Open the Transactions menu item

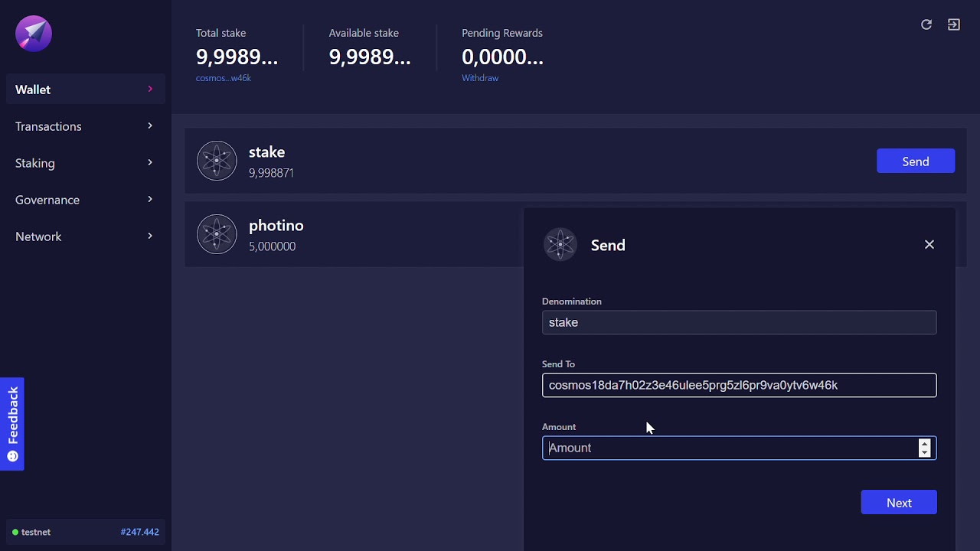pyautogui.click(x=85, y=126)
